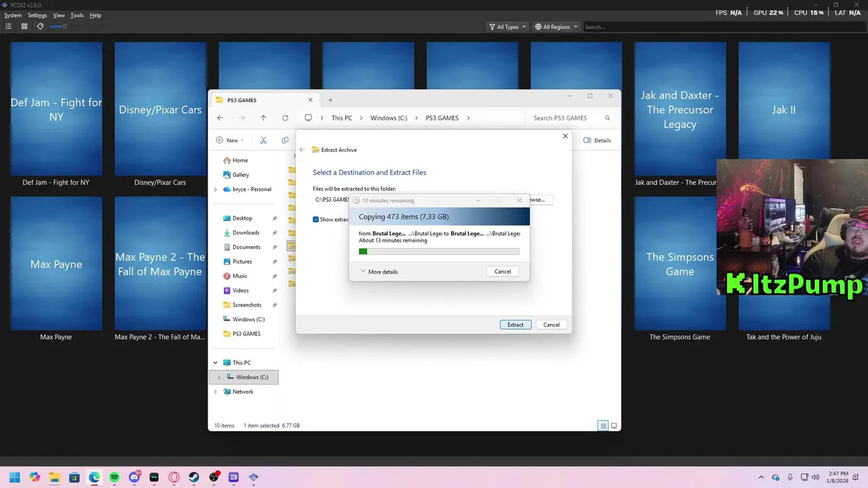868x488 pixels.
Task: Click the Search PS3 GAMES field
Action: tap(572, 118)
